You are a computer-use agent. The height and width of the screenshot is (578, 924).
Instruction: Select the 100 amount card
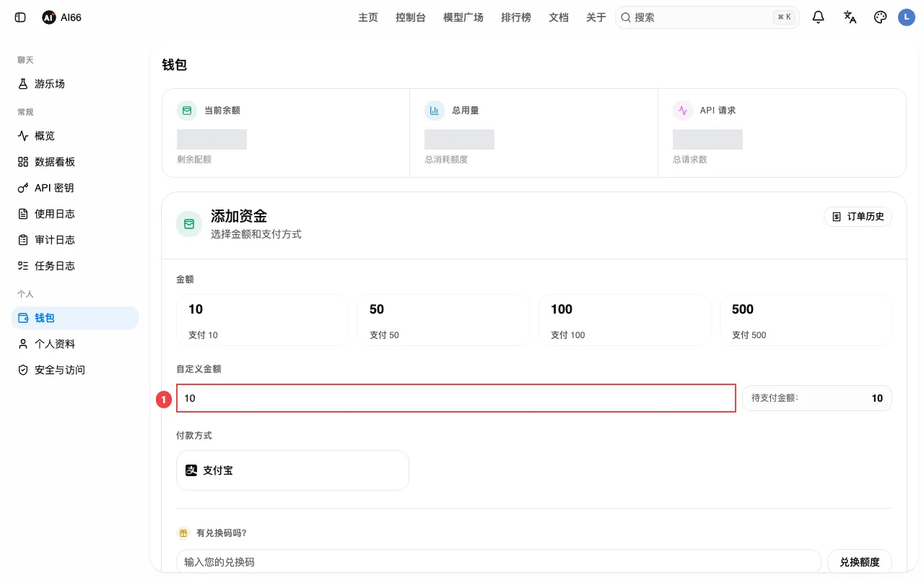(x=625, y=320)
